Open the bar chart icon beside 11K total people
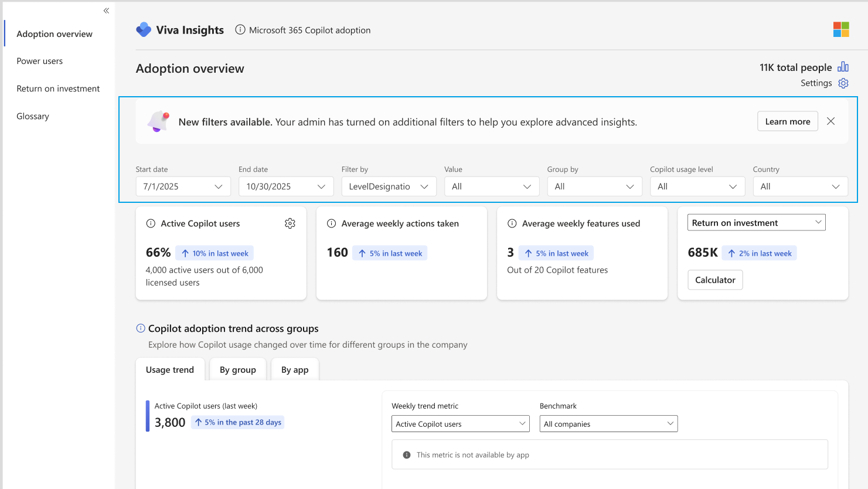 [x=843, y=67]
